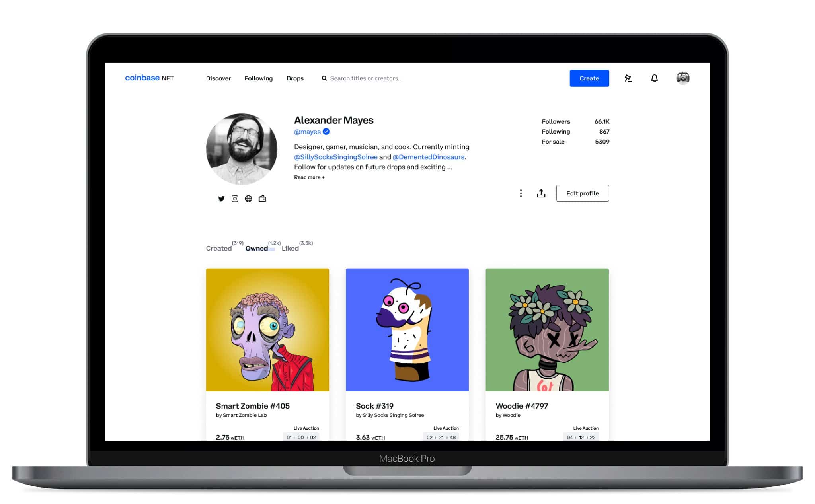
Task: Click the Coinbase NFT logo
Action: pyautogui.click(x=150, y=78)
